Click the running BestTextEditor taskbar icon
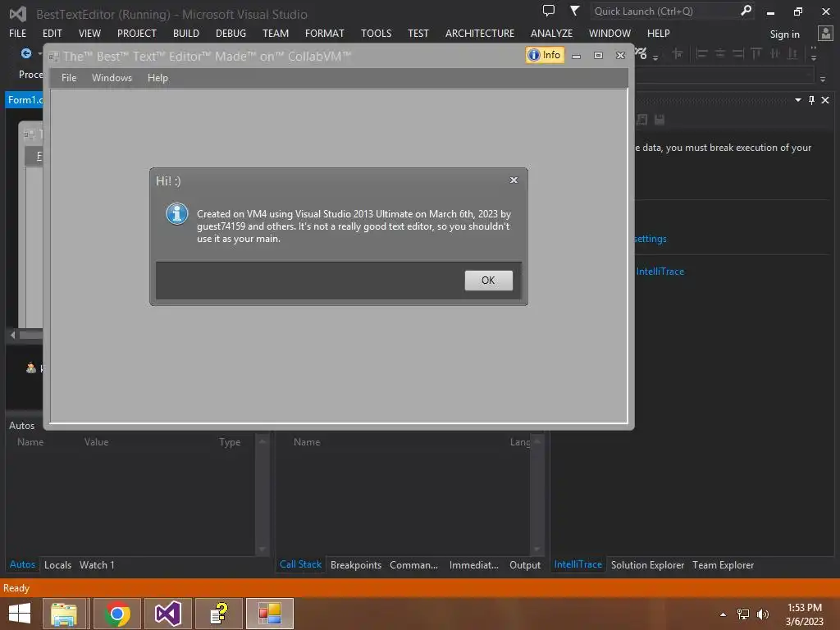The image size is (840, 630). click(x=269, y=614)
